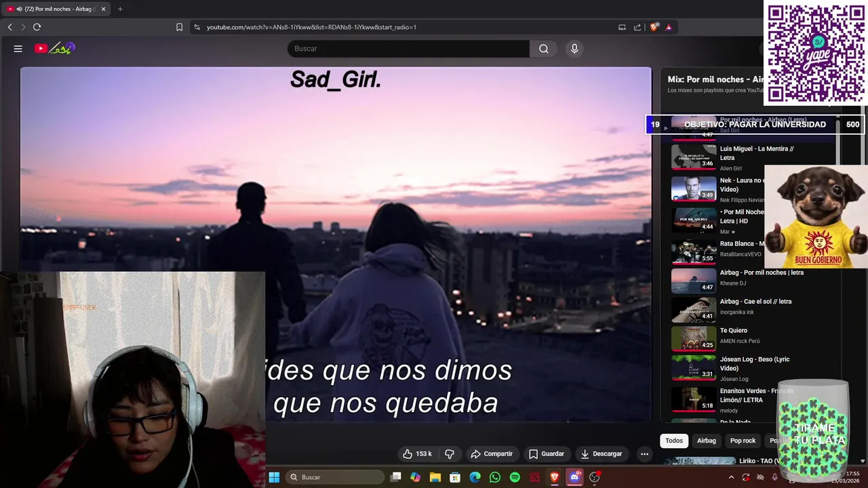The image size is (868, 488).
Task: Open File Explorer from taskbar
Action: click(x=435, y=477)
